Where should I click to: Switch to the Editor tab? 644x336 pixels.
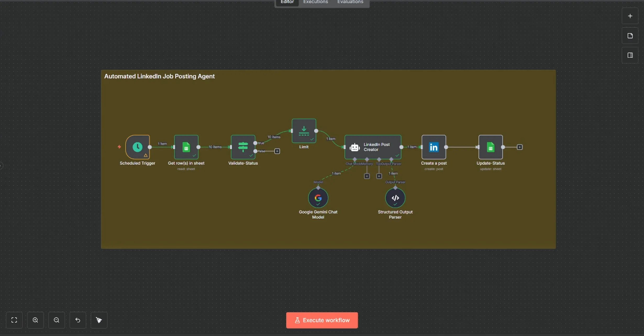[x=287, y=2]
